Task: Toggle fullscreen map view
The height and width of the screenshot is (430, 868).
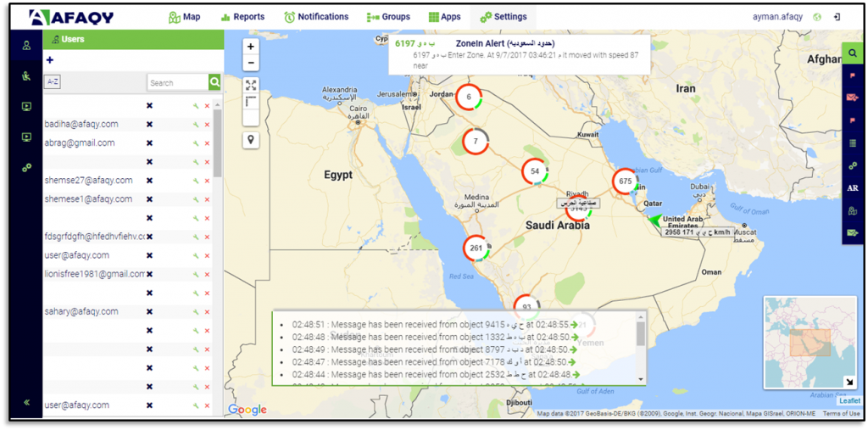Action: [251, 86]
